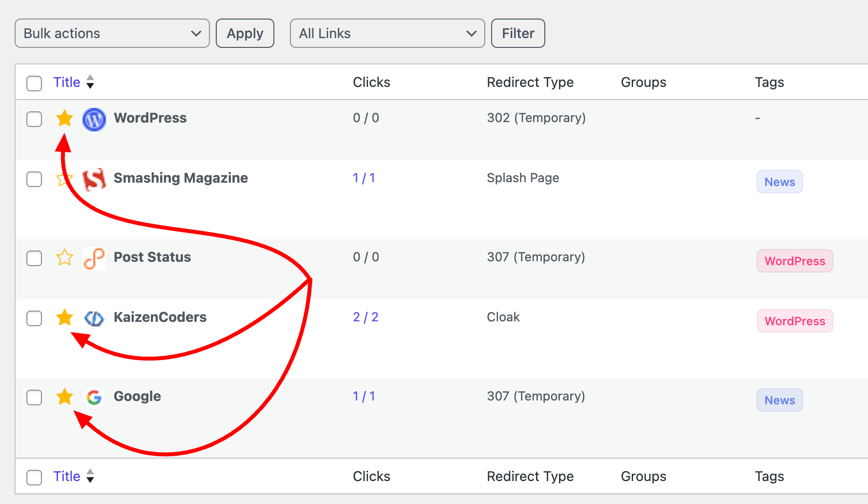Image resolution: width=868 pixels, height=504 pixels.
Task: Open the All Links filter dropdown
Action: click(387, 33)
